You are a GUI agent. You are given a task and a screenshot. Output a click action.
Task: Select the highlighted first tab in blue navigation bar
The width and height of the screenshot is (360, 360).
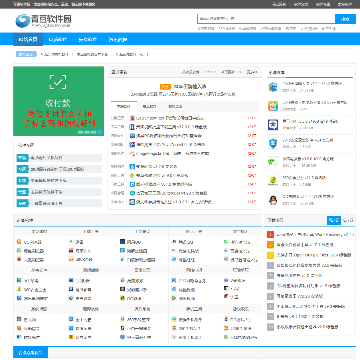[x=28, y=39]
